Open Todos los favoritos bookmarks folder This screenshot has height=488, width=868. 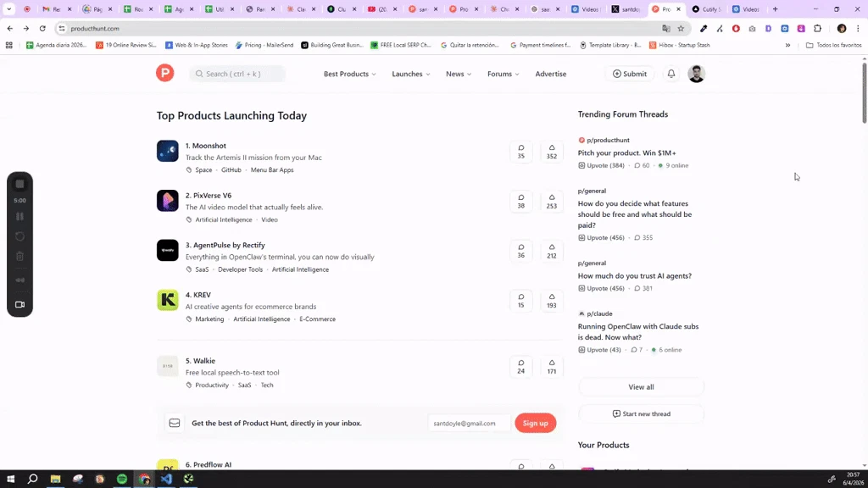coord(834,46)
